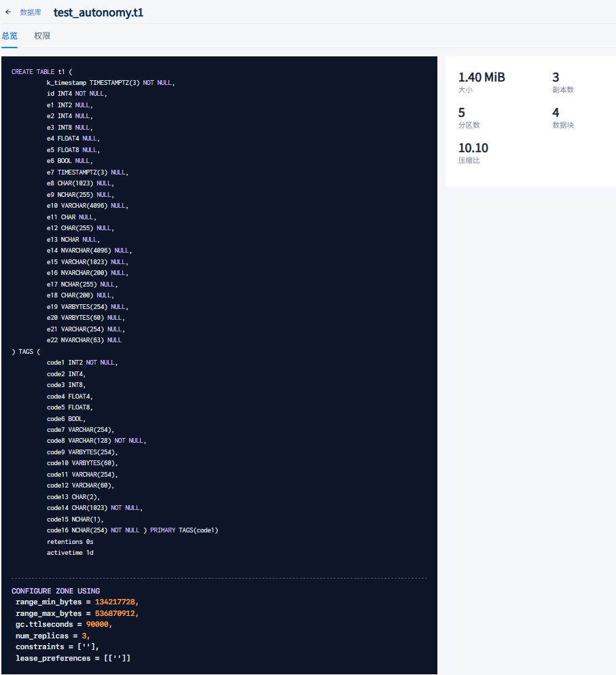This screenshot has width=616, height=675.
Task: Click the test_autonomy.t1 page title
Action: pos(98,12)
